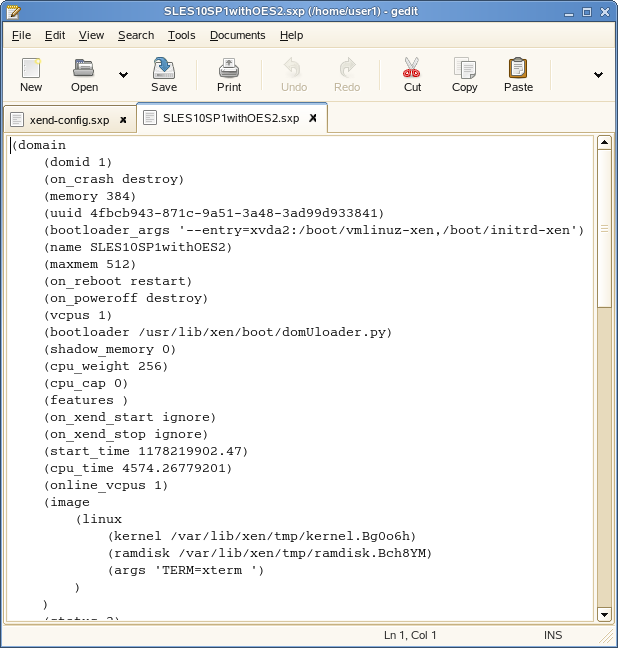The width and height of the screenshot is (618, 648).
Task: Click the '(domain' first line
Action: tap(38, 145)
